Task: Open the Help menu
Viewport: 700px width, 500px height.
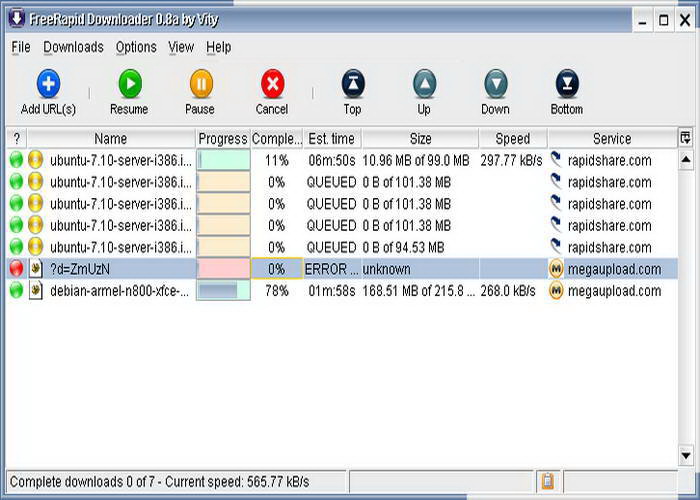Action: pos(219,47)
